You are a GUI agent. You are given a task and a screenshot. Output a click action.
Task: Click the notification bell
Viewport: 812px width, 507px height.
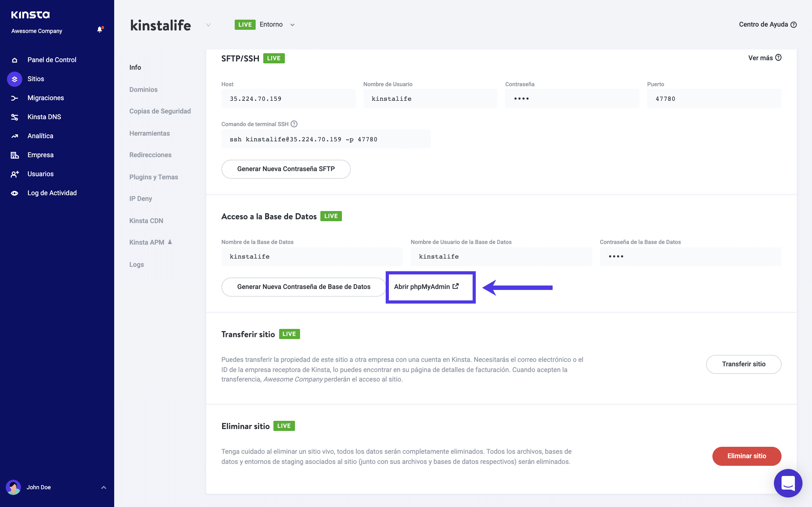click(99, 29)
